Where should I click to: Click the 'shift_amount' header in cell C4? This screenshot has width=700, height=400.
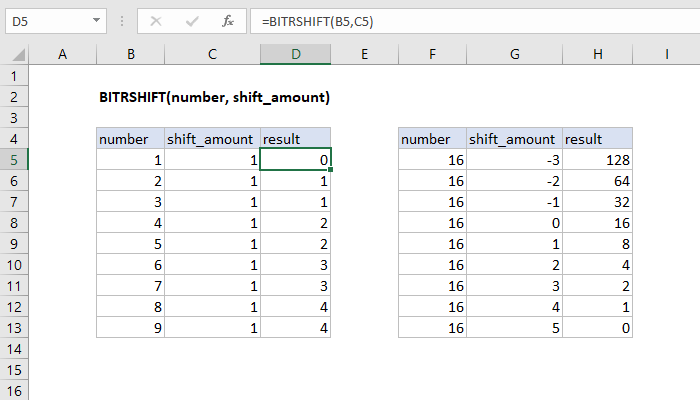coord(212,139)
